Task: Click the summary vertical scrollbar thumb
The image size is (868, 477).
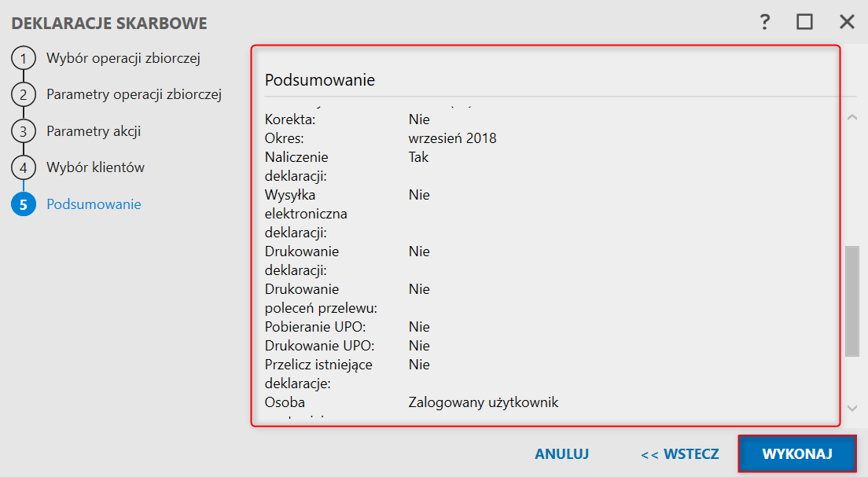Action: [x=852, y=302]
